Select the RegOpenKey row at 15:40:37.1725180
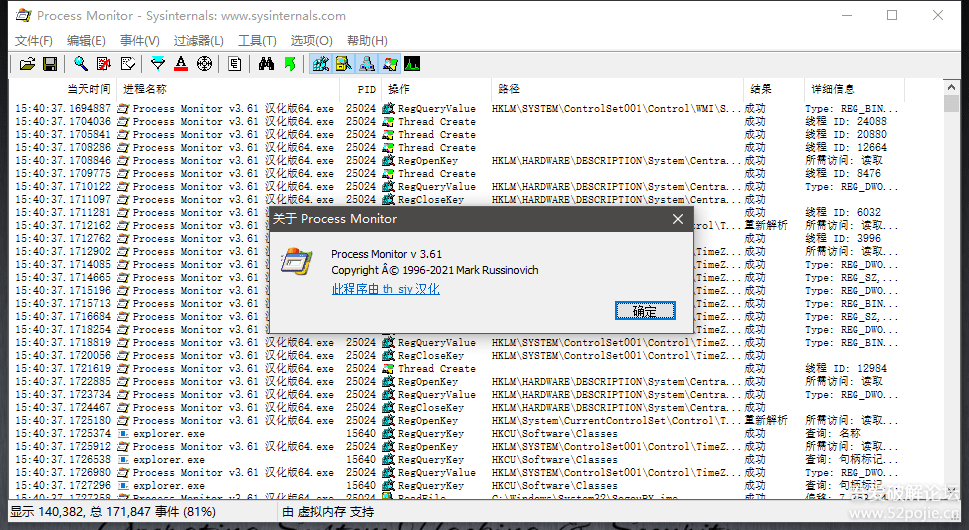This screenshot has width=969, height=530. click(x=457, y=421)
